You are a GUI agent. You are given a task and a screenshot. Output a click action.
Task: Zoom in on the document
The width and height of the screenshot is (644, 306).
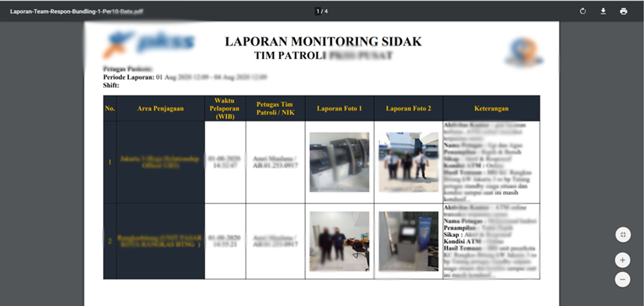pyautogui.click(x=623, y=260)
